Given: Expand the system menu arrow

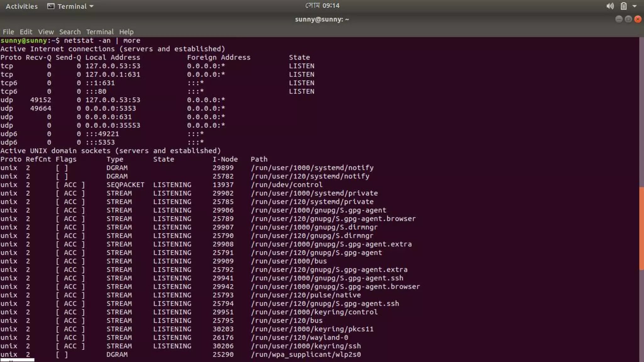Looking at the screenshot, I should click(635, 6).
